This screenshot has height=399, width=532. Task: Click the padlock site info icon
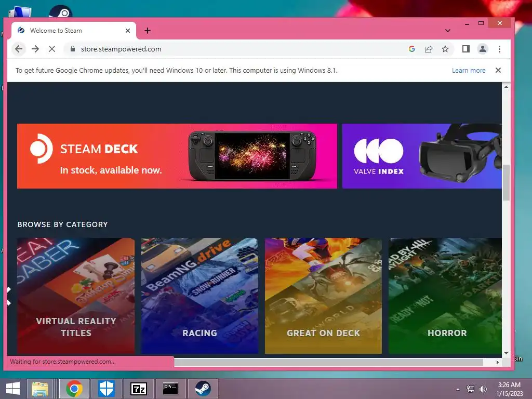click(x=72, y=49)
